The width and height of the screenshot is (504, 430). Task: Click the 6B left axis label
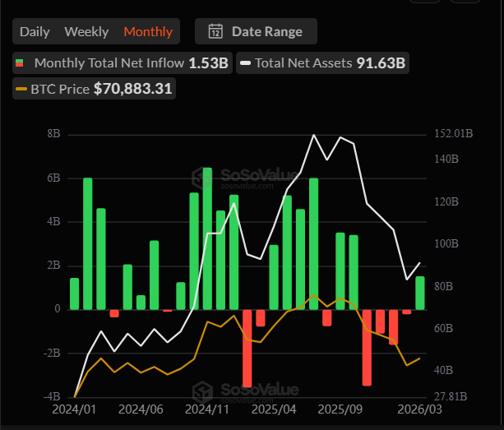[x=53, y=178]
